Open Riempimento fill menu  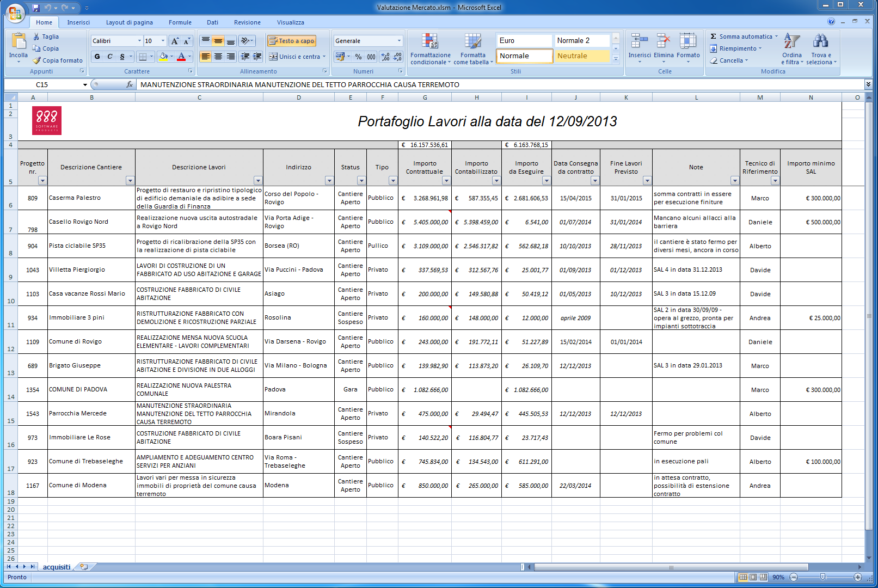click(x=736, y=48)
